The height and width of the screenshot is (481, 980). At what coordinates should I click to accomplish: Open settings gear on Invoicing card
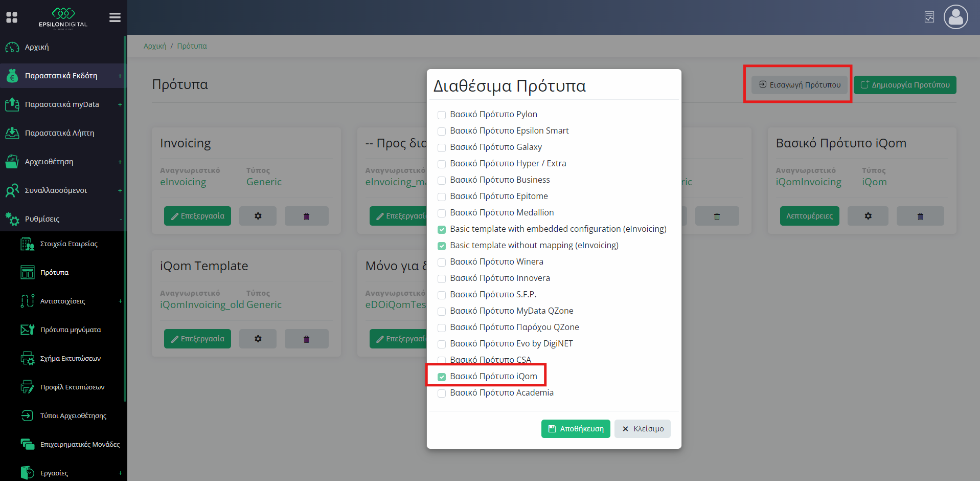(x=258, y=216)
